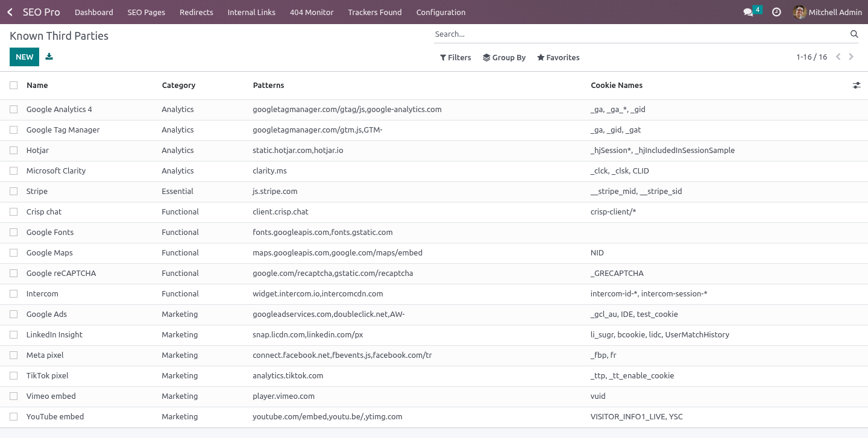Go to next page arrow
Image resolution: width=868 pixels, height=438 pixels.
click(x=851, y=57)
